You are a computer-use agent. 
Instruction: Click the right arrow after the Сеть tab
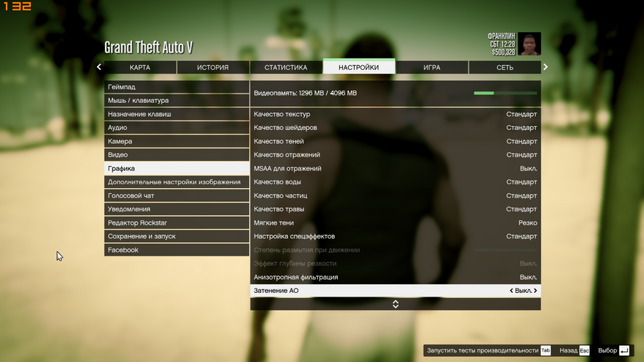[x=546, y=67]
